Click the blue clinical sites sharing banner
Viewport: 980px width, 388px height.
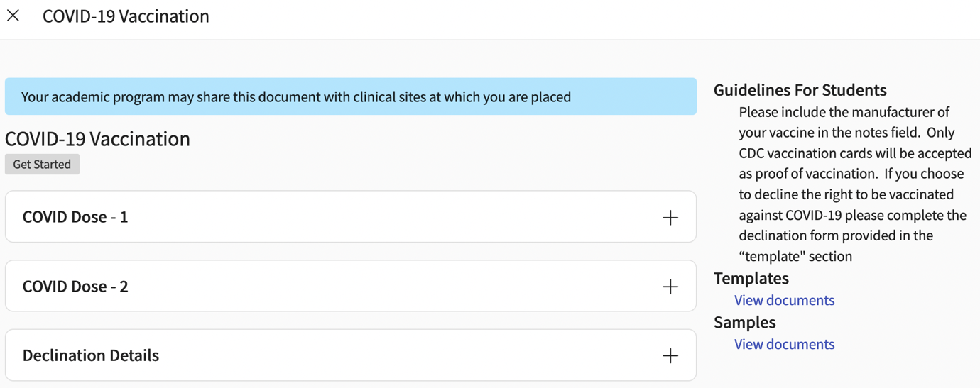pyautogui.click(x=350, y=96)
